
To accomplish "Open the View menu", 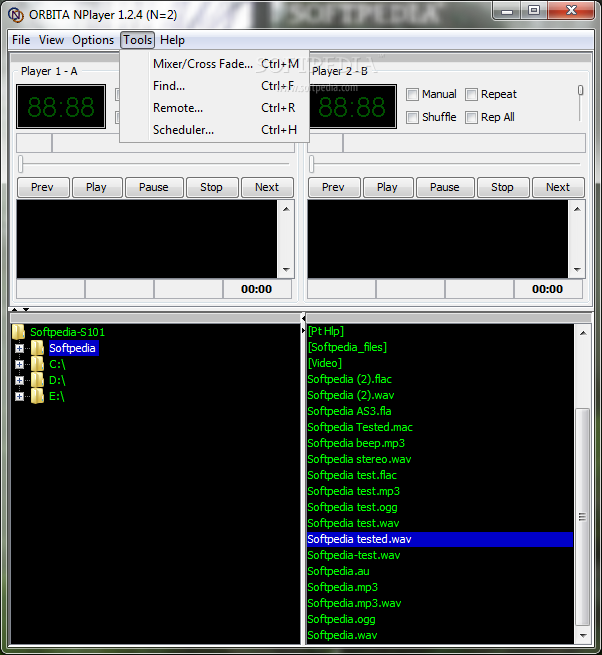I will [51, 40].
